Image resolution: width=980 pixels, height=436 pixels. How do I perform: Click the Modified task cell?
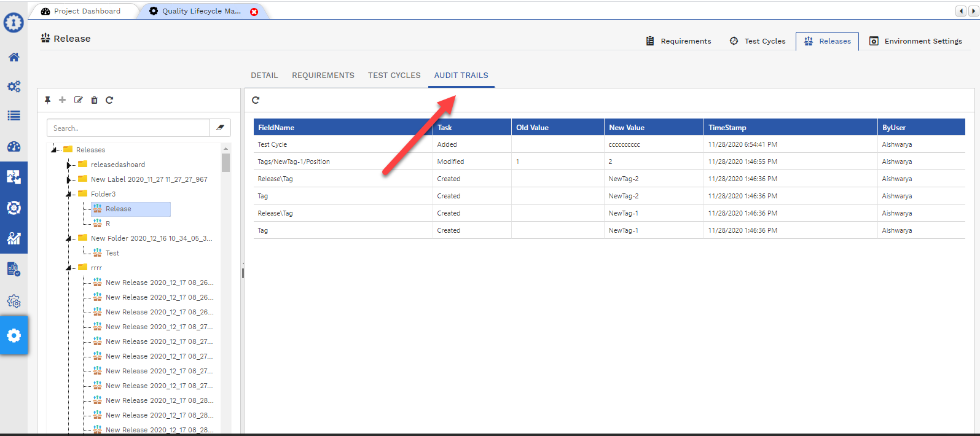pos(472,162)
